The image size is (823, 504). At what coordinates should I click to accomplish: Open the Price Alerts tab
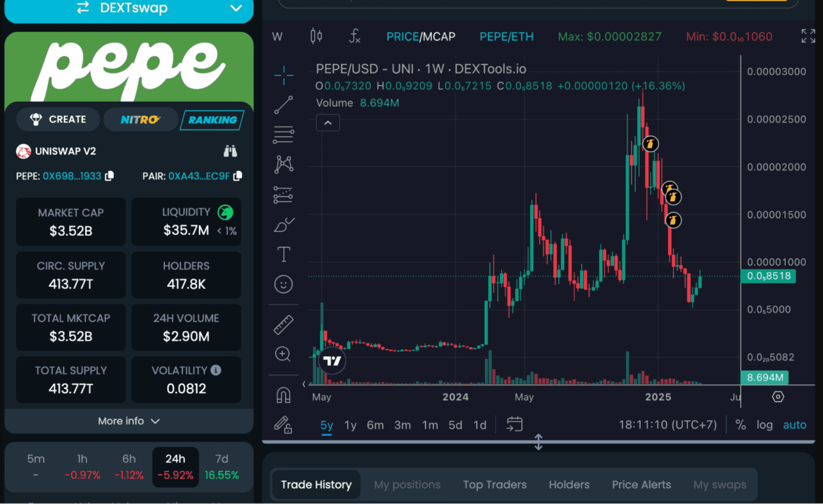tap(641, 485)
